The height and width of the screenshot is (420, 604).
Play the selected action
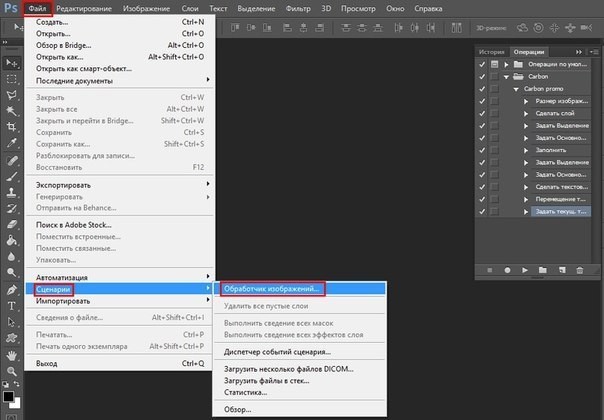click(525, 270)
